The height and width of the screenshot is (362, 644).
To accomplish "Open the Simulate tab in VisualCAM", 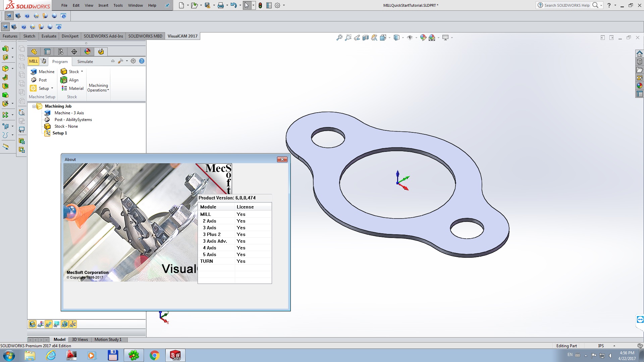I will tap(84, 61).
